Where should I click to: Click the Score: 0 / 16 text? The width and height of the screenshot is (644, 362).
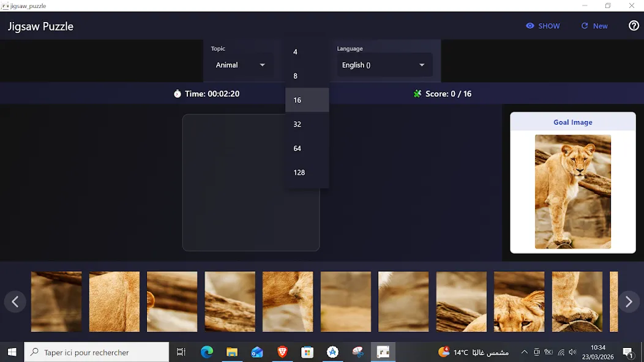click(x=448, y=94)
